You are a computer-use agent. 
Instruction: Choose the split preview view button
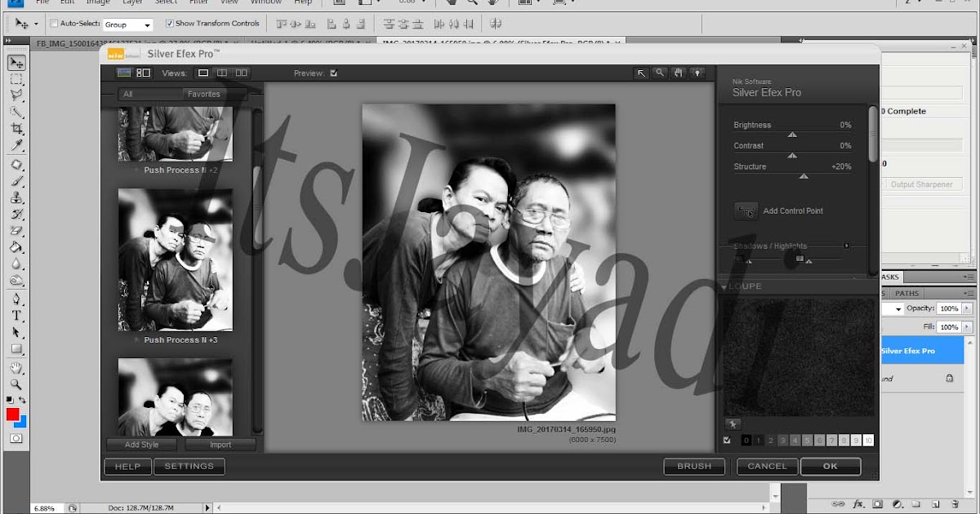(222, 73)
